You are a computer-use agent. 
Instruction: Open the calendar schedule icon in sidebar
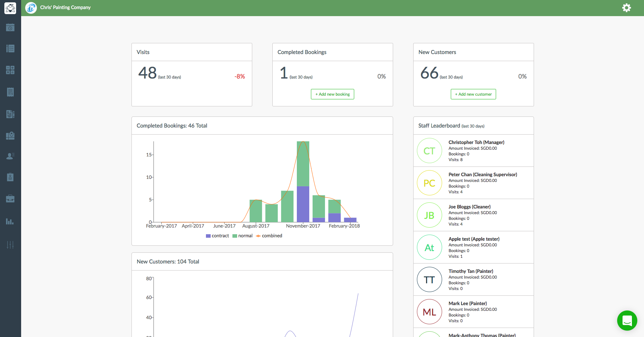tap(10, 28)
